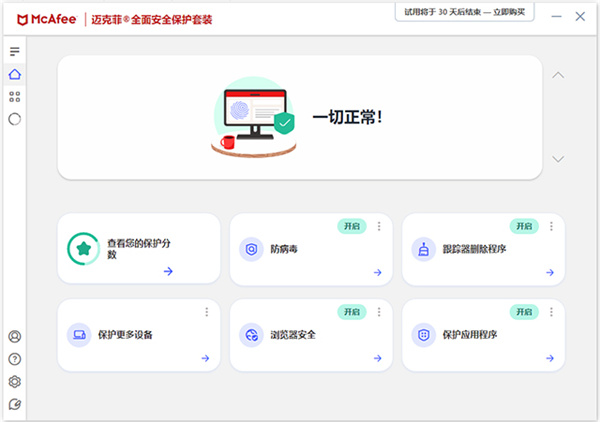Click the 一切正常! status banner

(300, 118)
